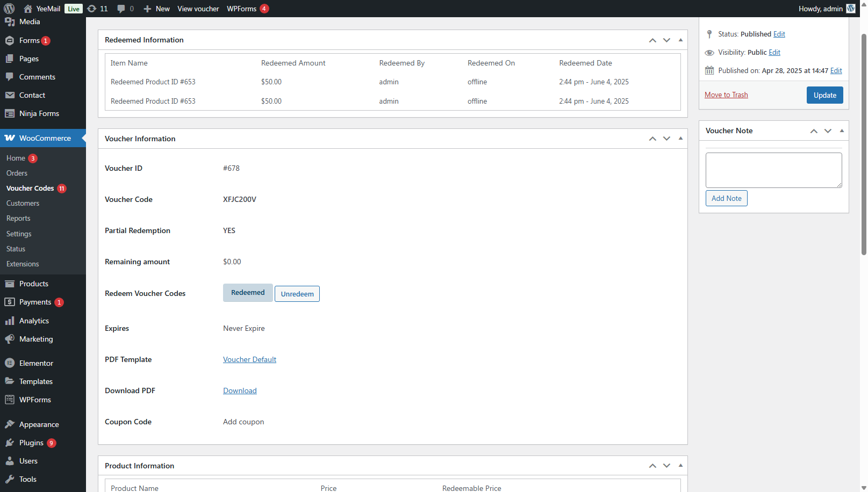The image size is (868, 492).
Task: Move Redeemed Information panel up
Action: (x=652, y=40)
